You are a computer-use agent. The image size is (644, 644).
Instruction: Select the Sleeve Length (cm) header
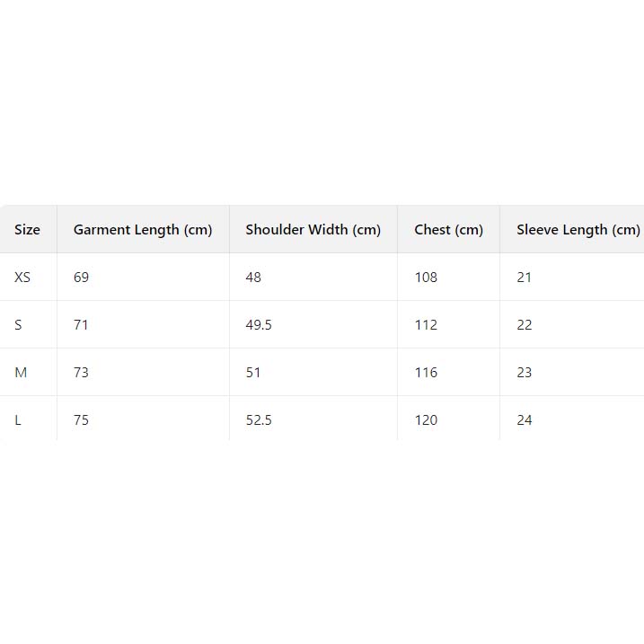[578, 230]
